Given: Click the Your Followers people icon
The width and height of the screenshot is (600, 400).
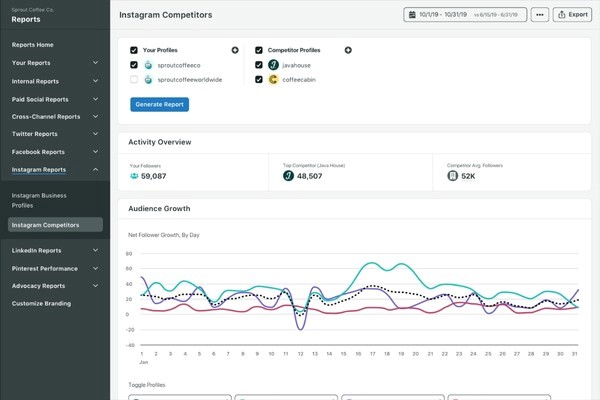Looking at the screenshot, I should (134, 176).
